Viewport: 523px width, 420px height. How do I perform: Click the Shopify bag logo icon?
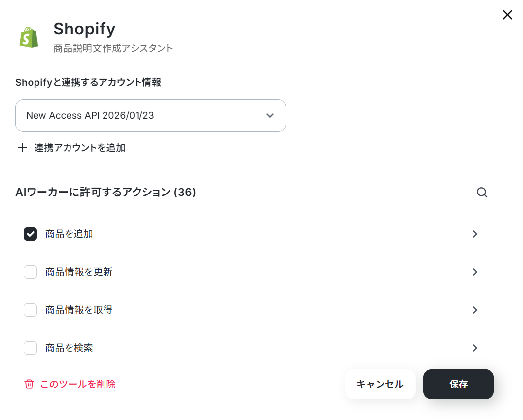(29, 37)
